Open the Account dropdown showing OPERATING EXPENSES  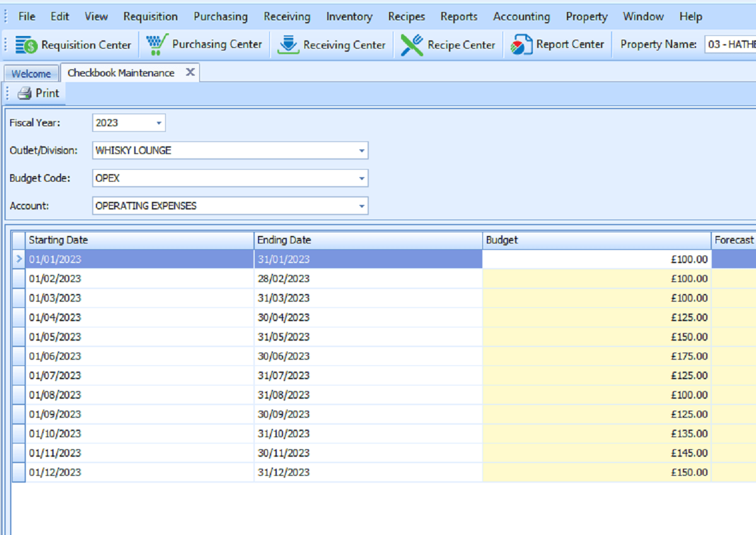pos(362,206)
